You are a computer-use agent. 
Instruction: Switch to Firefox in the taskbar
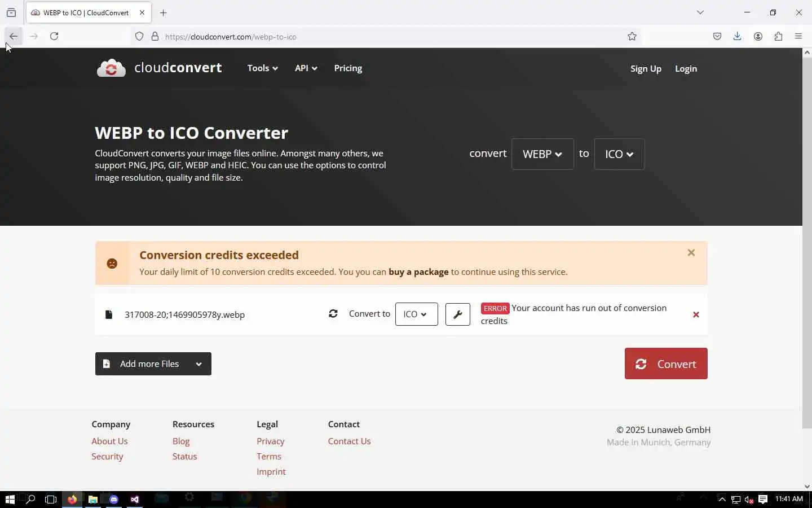tap(72, 500)
